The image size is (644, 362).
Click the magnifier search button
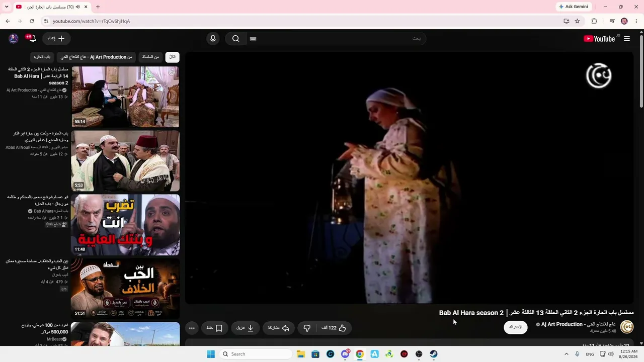click(235, 39)
